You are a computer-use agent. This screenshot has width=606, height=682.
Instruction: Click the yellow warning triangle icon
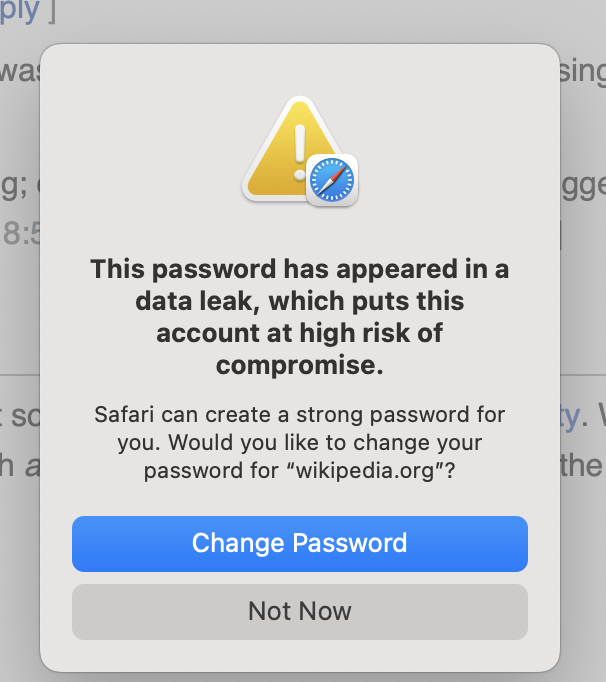pos(287,148)
